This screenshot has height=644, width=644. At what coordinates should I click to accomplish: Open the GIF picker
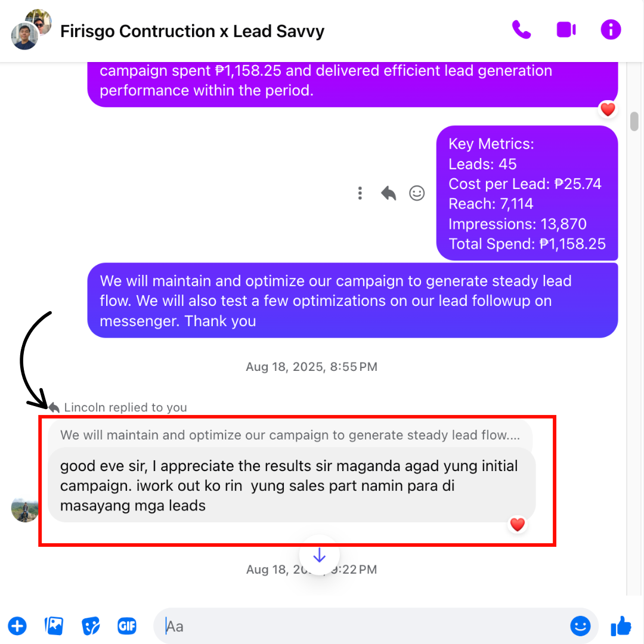127,626
